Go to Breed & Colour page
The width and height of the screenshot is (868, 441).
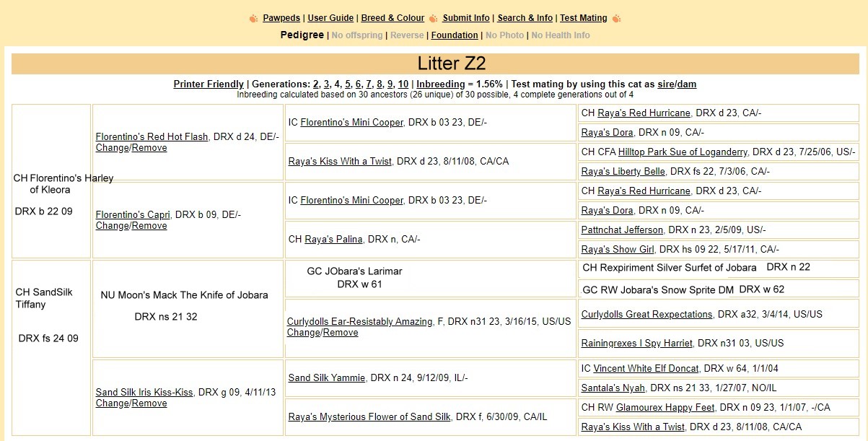[393, 18]
